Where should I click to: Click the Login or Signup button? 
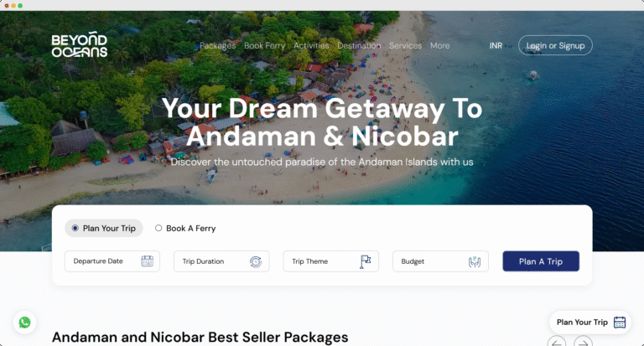[x=555, y=45]
